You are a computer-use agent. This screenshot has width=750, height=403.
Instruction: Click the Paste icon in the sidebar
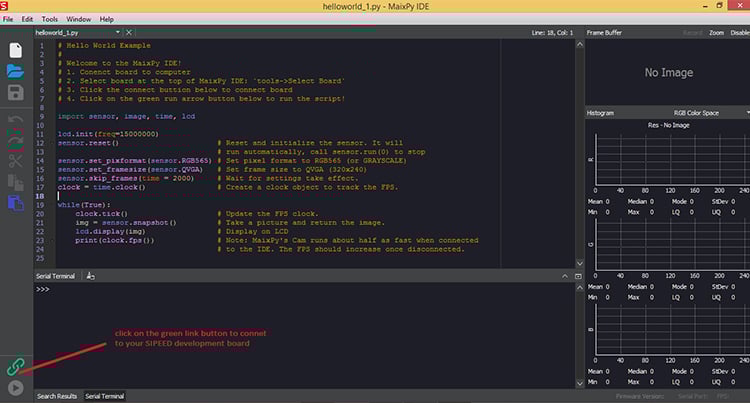[x=15, y=203]
